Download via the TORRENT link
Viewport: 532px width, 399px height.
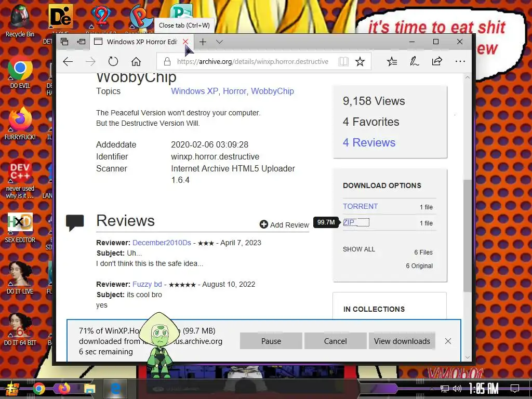(361, 206)
